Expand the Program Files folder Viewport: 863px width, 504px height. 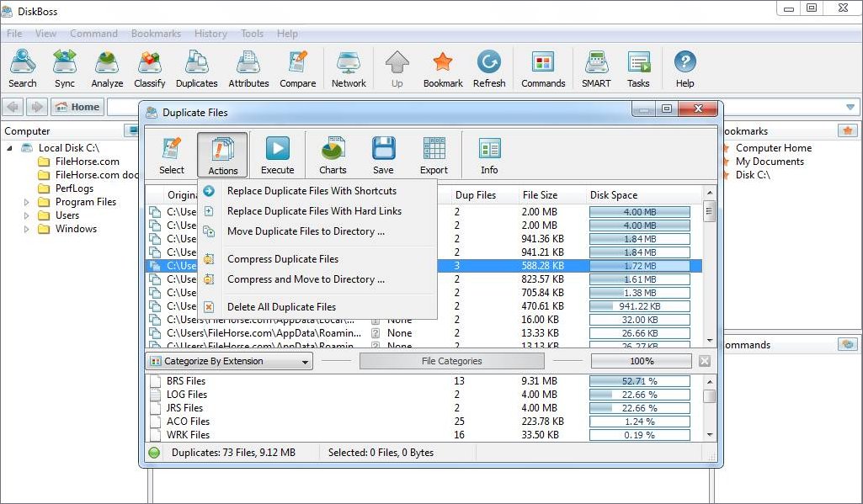[x=26, y=202]
